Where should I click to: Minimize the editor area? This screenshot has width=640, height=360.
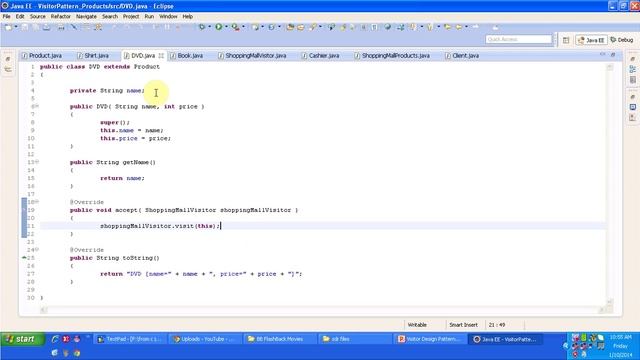[x=603, y=54]
